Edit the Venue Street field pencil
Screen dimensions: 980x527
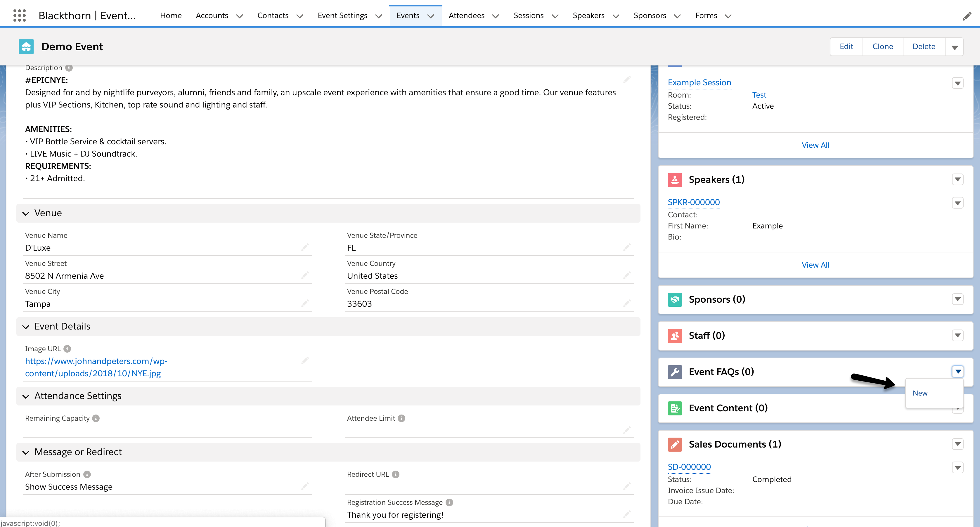(305, 275)
